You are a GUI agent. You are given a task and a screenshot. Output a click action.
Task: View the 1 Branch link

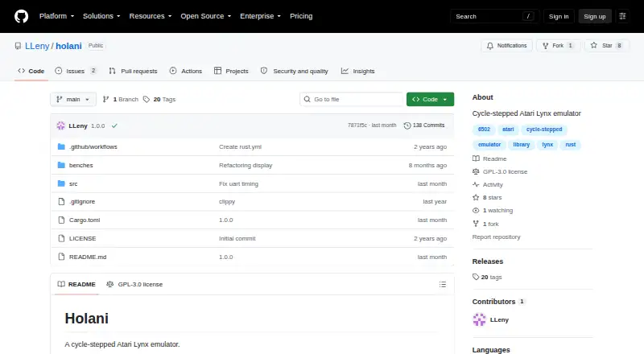pos(120,100)
